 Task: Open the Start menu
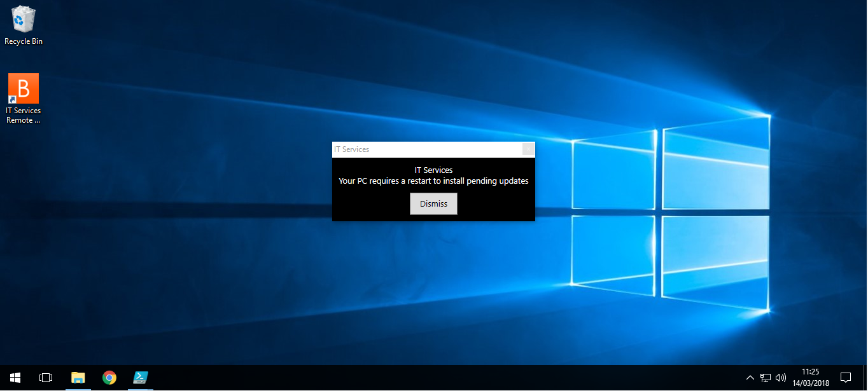point(15,377)
